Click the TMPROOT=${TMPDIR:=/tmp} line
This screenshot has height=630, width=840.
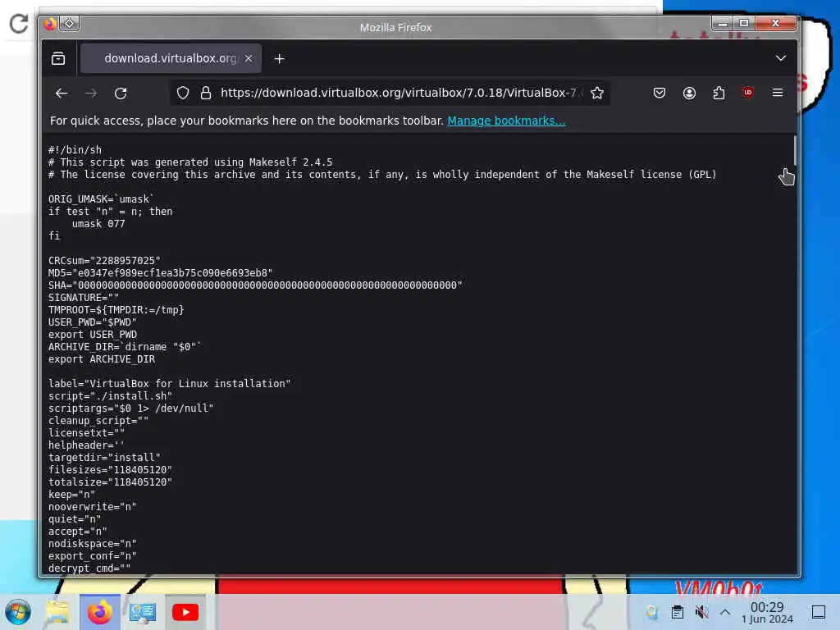tap(116, 310)
